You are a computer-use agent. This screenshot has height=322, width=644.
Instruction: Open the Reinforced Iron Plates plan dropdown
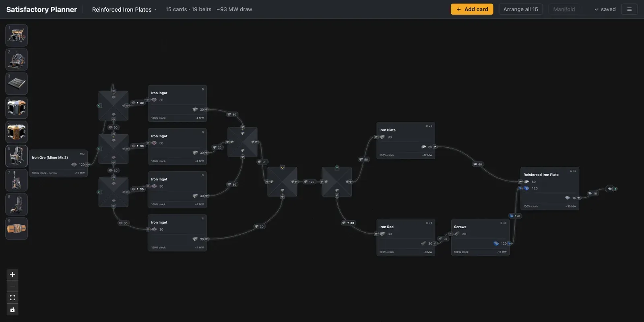pyautogui.click(x=124, y=9)
